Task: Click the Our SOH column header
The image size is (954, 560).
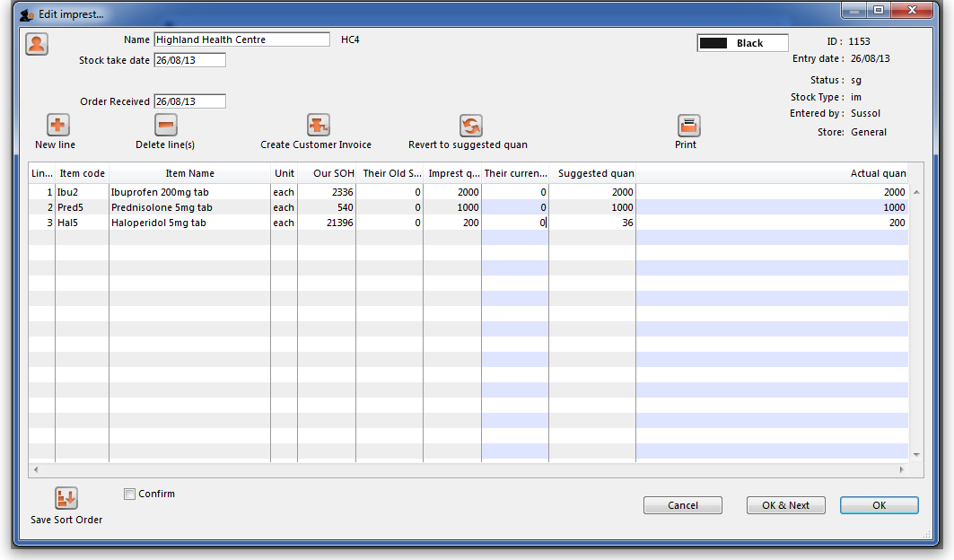Action: [327, 173]
